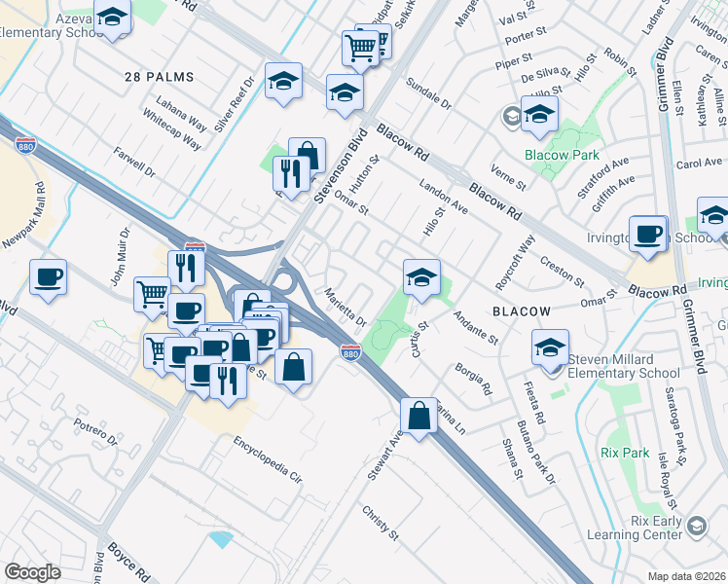Click the Rix Early Learning Center label
728x584 pixels.
(635, 528)
